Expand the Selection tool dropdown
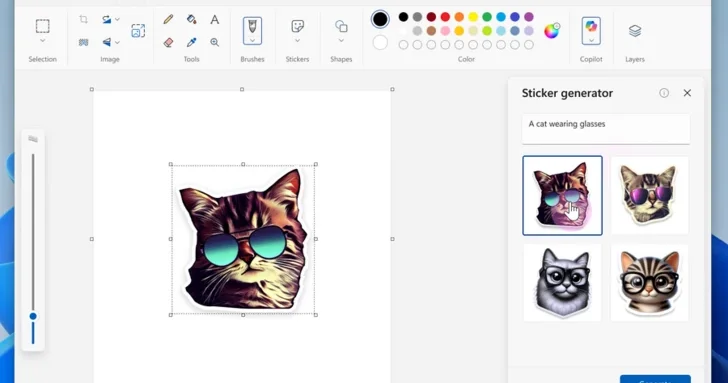This screenshot has height=383, width=728. coord(42,41)
